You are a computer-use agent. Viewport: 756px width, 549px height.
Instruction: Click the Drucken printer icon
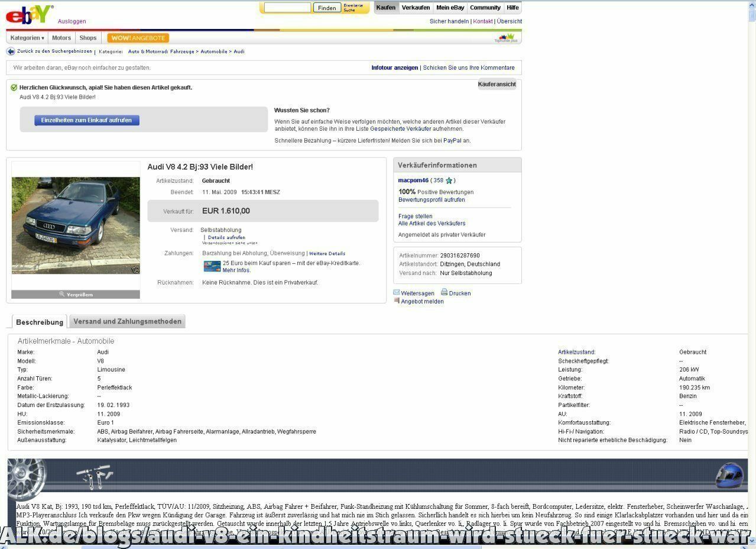tap(444, 292)
